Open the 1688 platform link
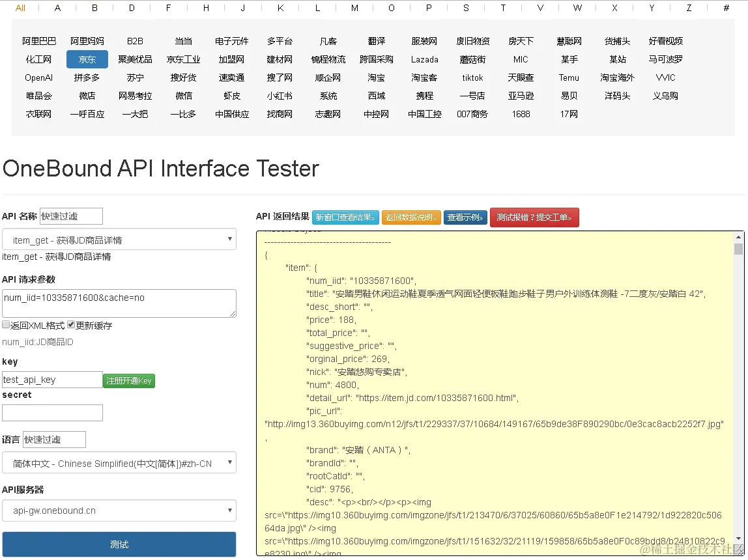Image resolution: width=748 pixels, height=560 pixels. [521, 114]
